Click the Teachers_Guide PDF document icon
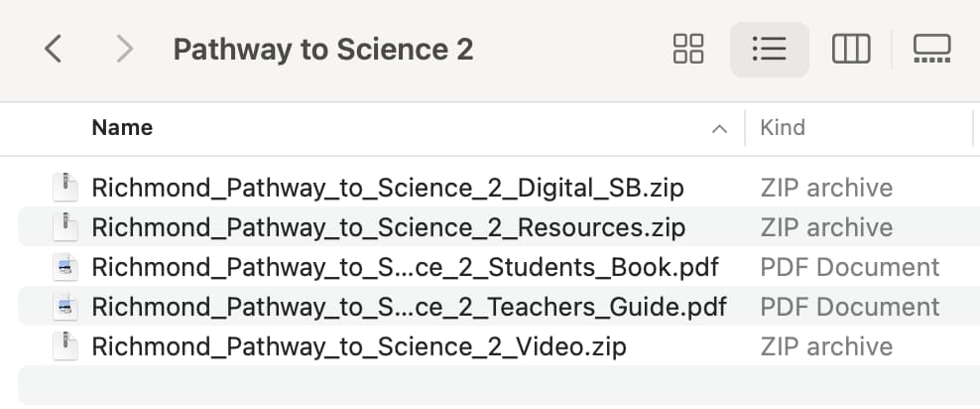The image size is (980, 409). click(x=65, y=307)
